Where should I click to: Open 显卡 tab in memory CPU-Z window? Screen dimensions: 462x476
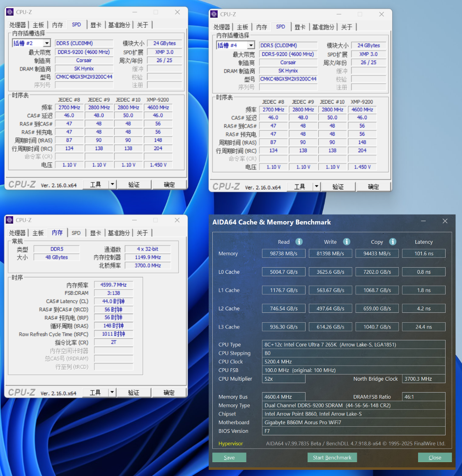pos(96,233)
